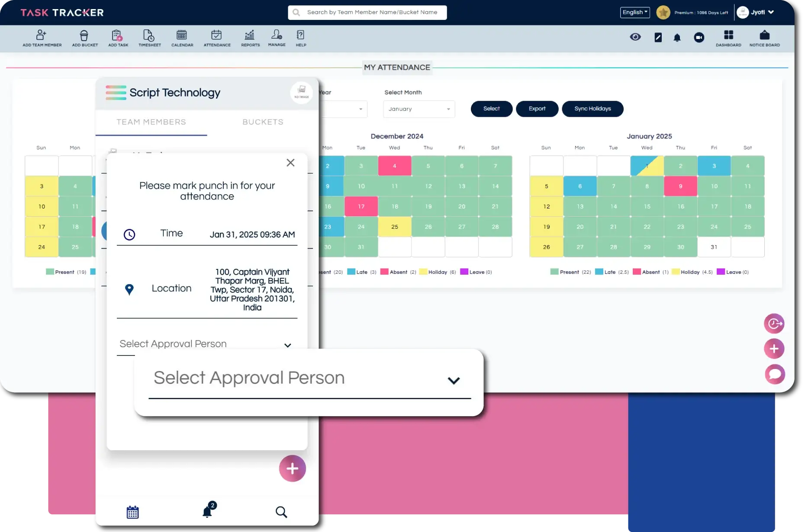Screen dimensions: 805x532
Task: Open the Add Task icon
Action: (118, 38)
